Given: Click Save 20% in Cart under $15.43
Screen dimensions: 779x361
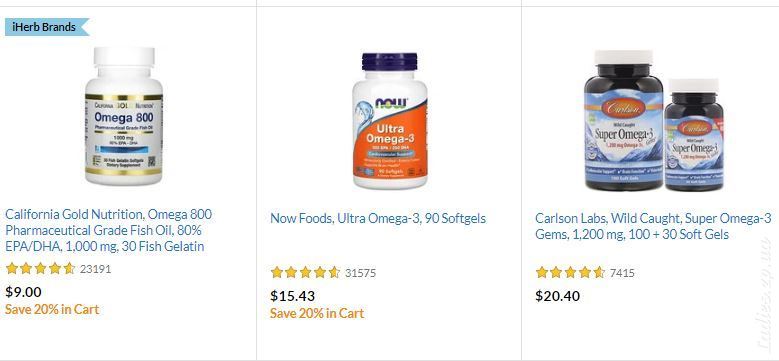Looking at the screenshot, I should coord(317,313).
